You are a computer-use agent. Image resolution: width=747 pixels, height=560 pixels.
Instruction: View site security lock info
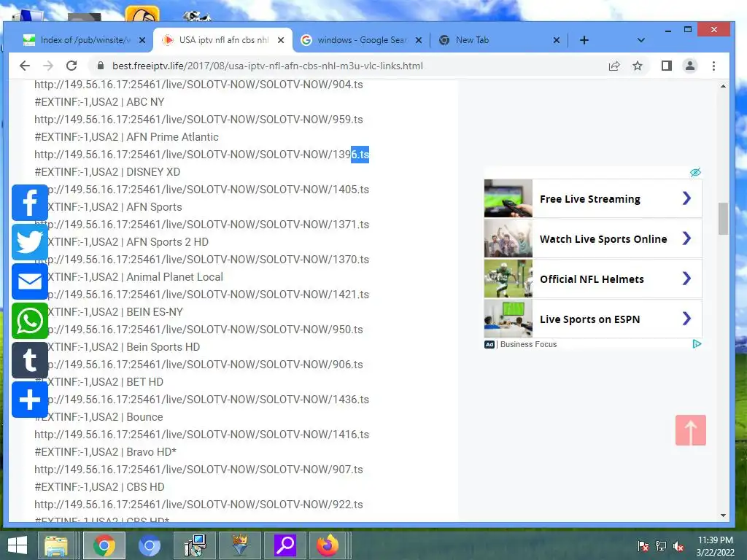point(101,66)
